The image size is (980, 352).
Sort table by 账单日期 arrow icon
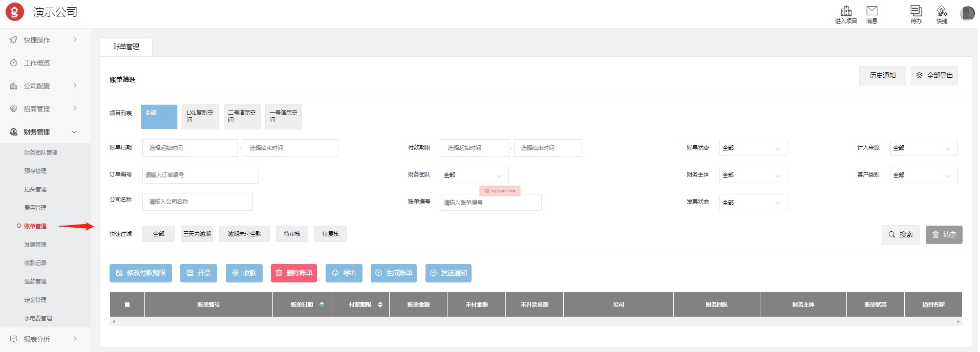click(x=322, y=304)
